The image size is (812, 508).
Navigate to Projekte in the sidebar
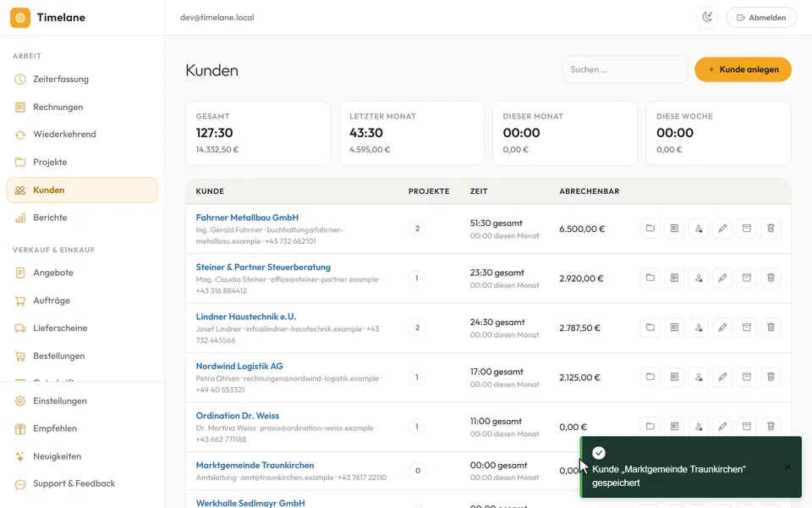[82, 163]
